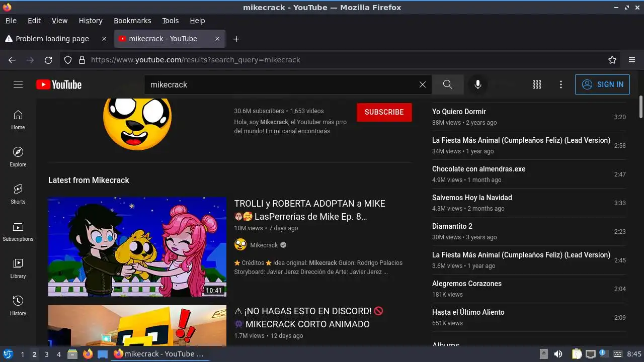Click the site padlock icon

[x=82, y=60]
